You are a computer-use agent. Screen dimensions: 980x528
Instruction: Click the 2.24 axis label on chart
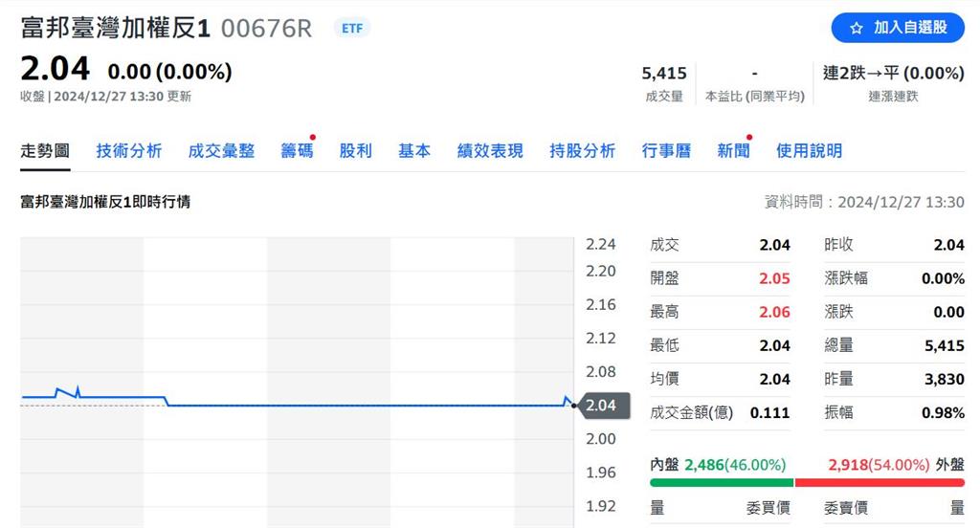601,244
